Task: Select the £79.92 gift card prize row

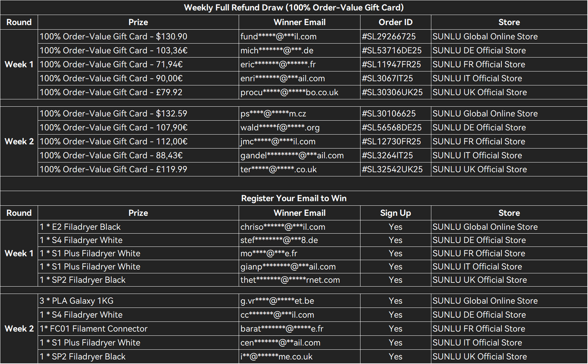Action: (111, 92)
